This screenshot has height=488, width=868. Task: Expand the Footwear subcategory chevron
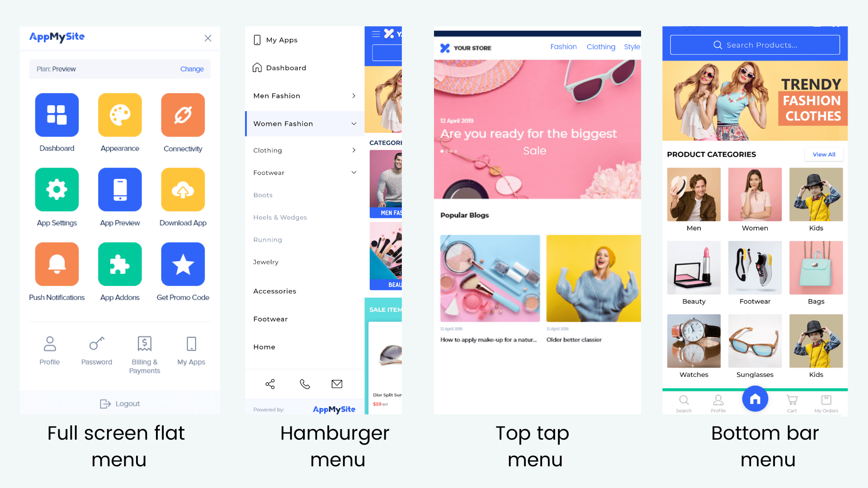click(x=353, y=173)
